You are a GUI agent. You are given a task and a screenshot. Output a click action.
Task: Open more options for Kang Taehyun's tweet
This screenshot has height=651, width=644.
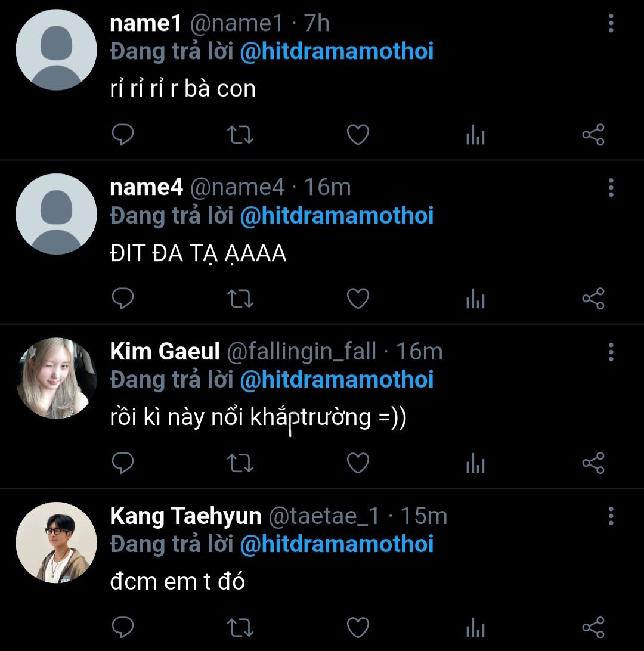[x=611, y=516]
